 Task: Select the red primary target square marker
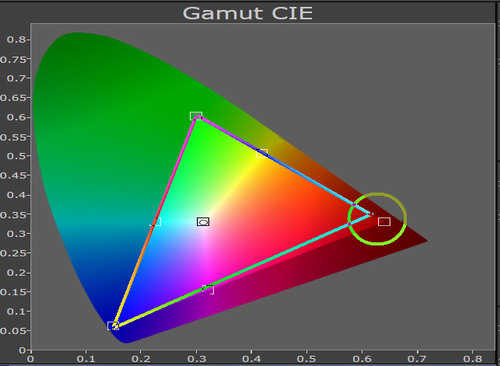pyautogui.click(x=384, y=221)
